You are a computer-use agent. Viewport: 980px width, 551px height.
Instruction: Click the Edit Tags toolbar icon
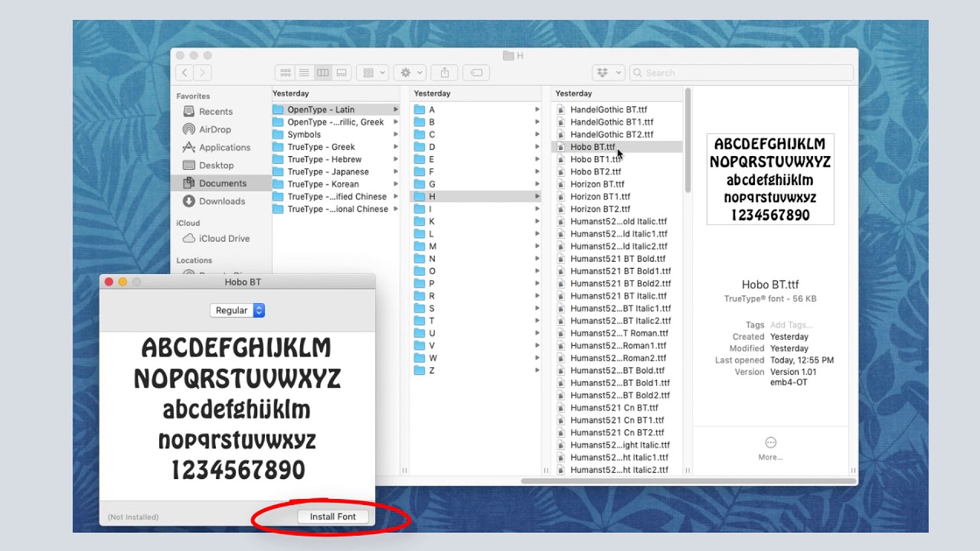click(476, 73)
